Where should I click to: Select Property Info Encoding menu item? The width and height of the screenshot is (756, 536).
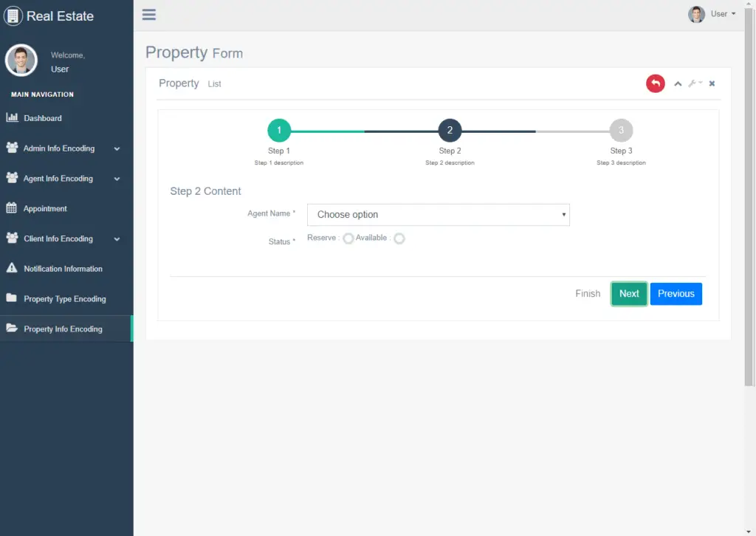[x=63, y=329]
